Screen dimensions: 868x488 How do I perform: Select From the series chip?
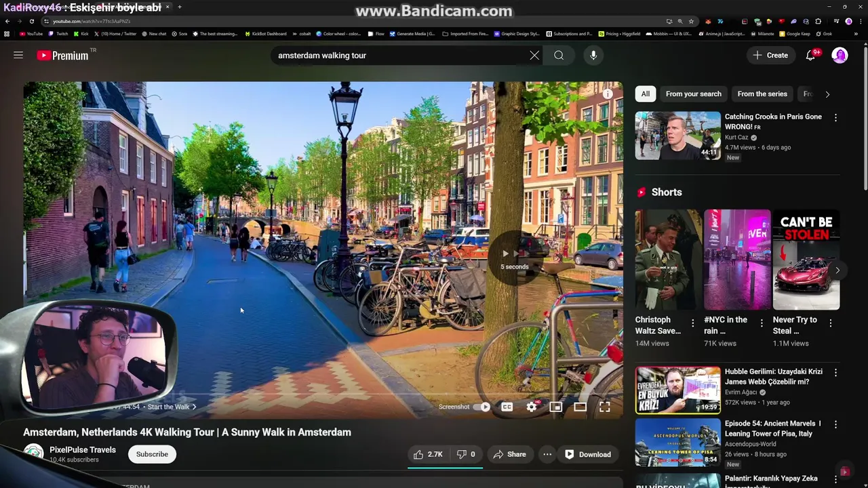(x=762, y=94)
